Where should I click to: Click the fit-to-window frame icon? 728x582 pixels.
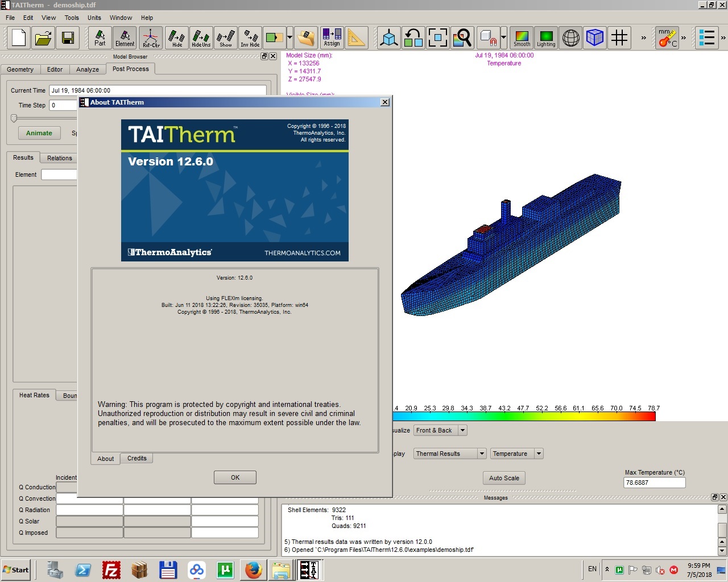(x=438, y=38)
